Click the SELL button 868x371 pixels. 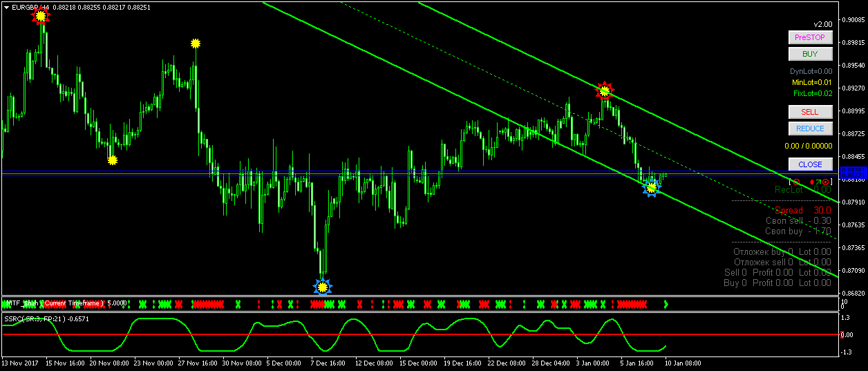pyautogui.click(x=811, y=112)
